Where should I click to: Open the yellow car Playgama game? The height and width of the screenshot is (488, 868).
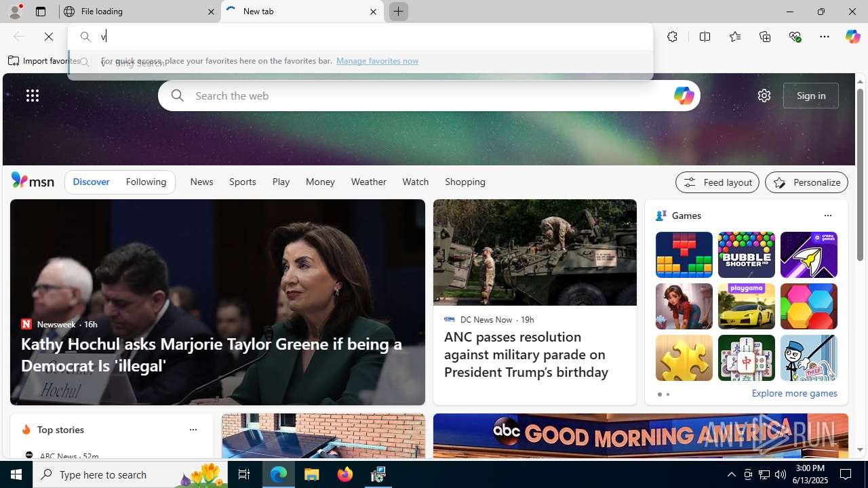point(746,306)
